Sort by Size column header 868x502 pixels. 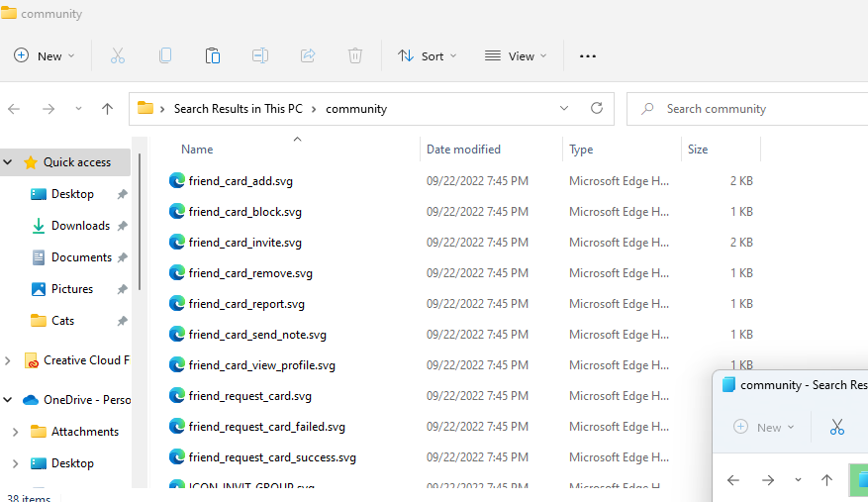click(x=698, y=150)
